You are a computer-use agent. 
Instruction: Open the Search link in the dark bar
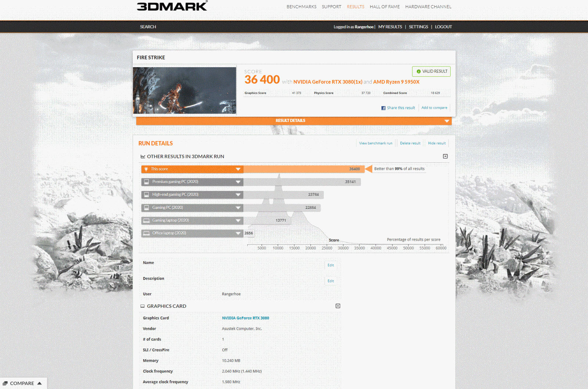tap(148, 27)
